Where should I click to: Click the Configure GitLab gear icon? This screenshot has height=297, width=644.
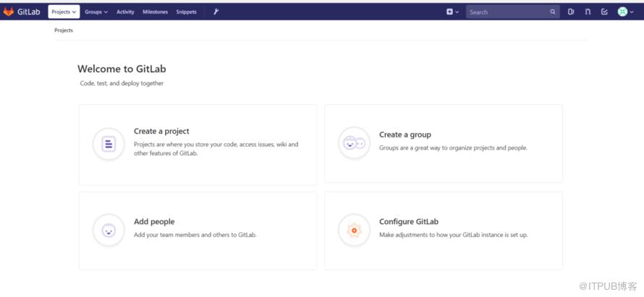click(x=354, y=230)
